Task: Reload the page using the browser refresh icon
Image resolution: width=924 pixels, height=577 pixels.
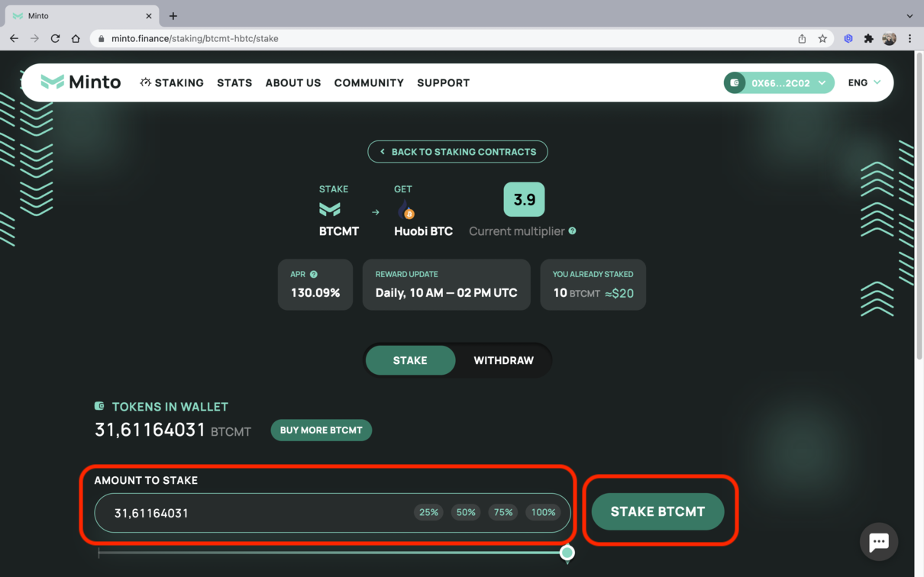Action: (x=55, y=38)
